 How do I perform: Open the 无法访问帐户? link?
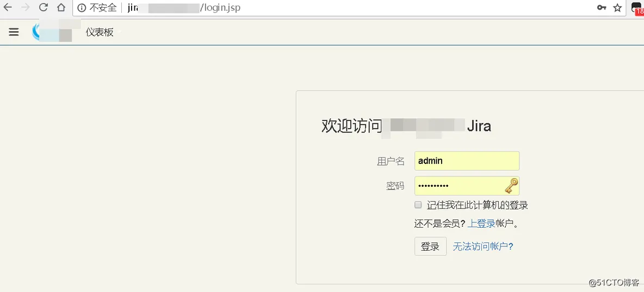(483, 246)
